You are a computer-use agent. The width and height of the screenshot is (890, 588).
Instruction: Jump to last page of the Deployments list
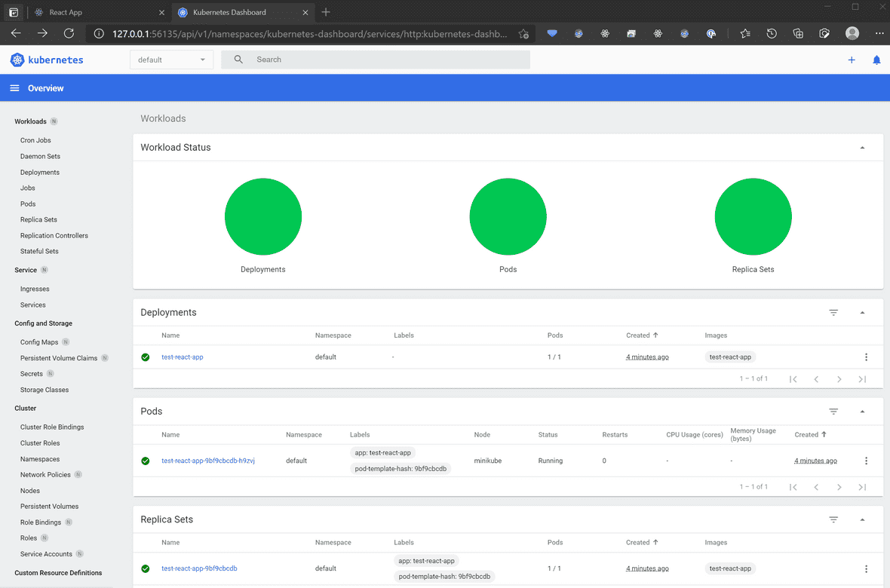click(x=862, y=378)
